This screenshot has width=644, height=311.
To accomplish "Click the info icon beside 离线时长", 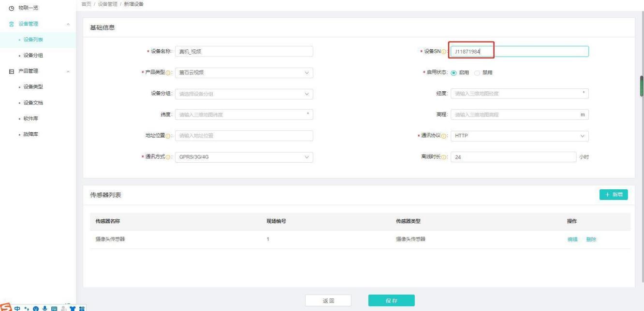I will pos(444,157).
